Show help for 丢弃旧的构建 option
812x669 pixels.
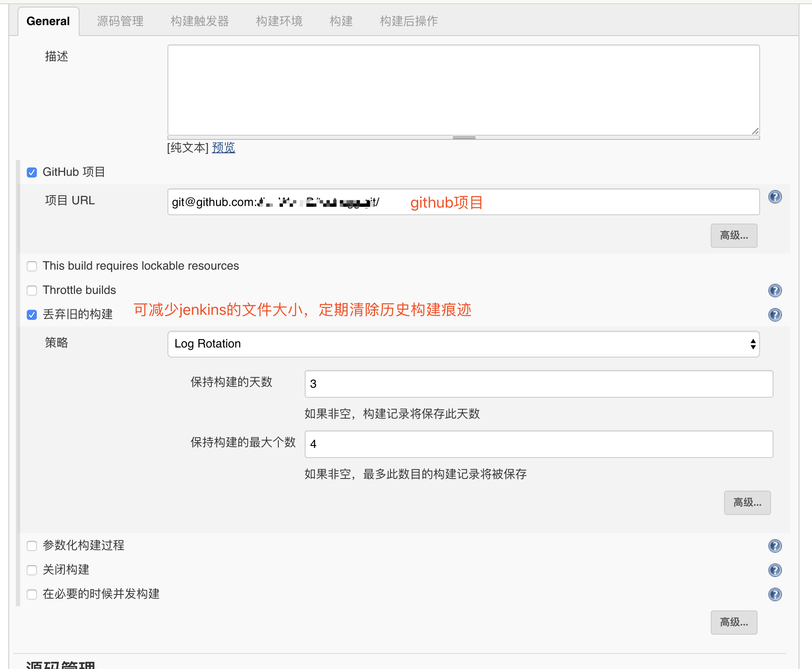pos(775,314)
